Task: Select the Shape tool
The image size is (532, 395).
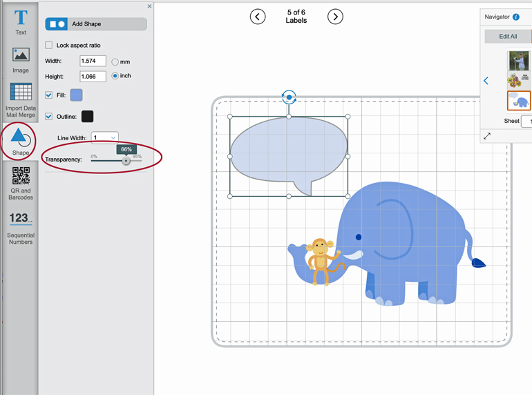Action: 21,140
